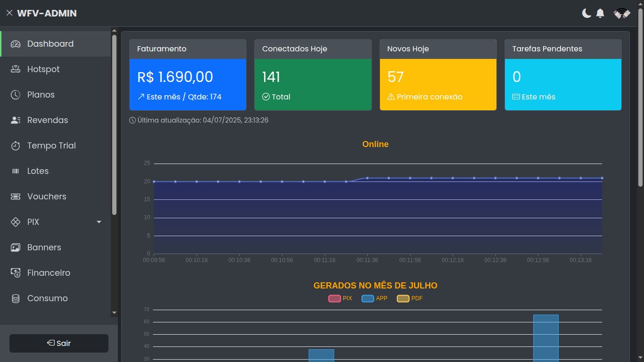
Task: Click the Planos clock icon
Action: click(16, 94)
